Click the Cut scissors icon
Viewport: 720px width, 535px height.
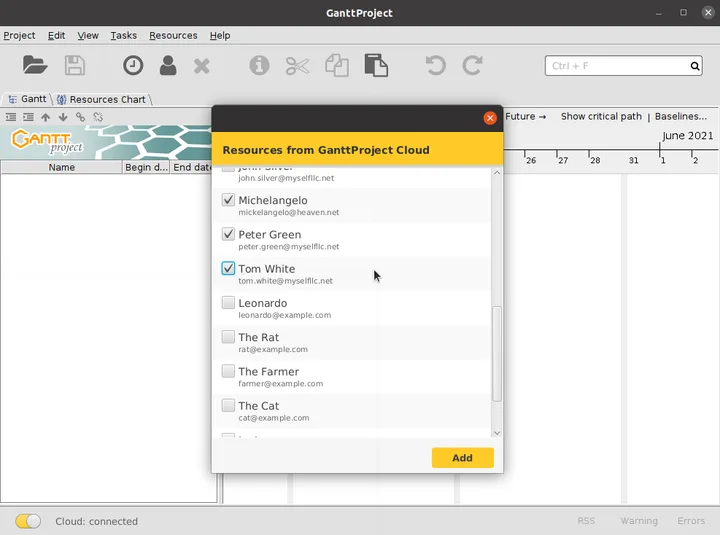point(298,66)
